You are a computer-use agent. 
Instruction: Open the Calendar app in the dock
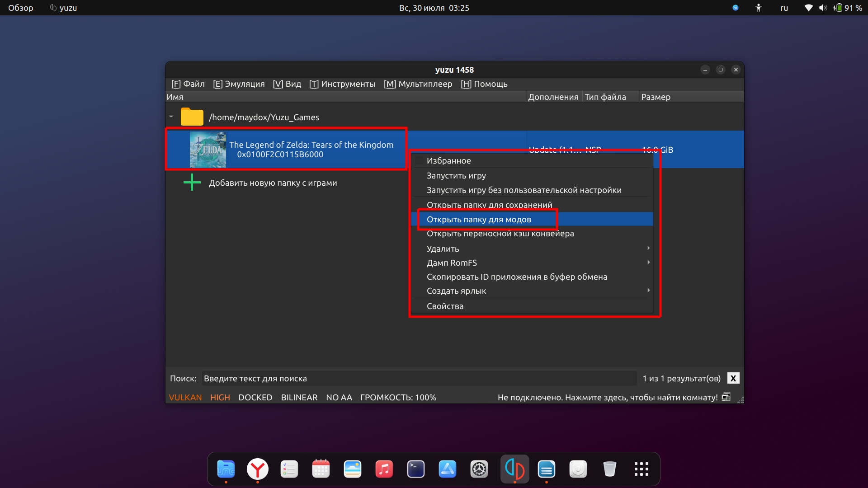[321, 469]
